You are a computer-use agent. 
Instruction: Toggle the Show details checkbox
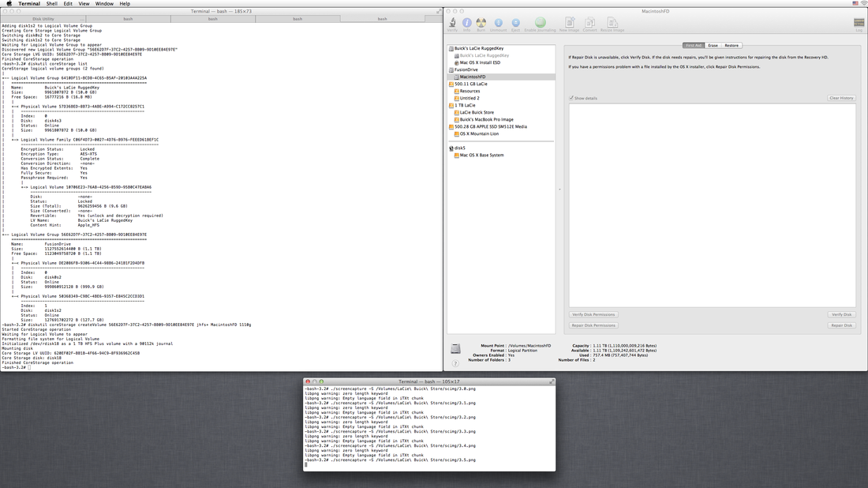click(x=571, y=98)
